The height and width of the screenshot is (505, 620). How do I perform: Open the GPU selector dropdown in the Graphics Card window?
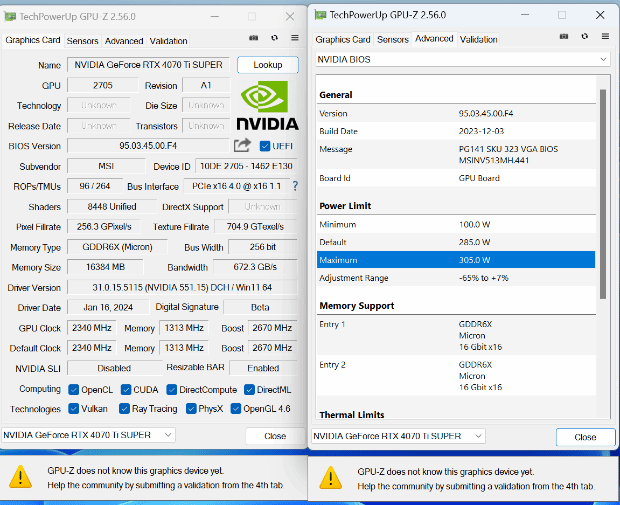(x=88, y=435)
